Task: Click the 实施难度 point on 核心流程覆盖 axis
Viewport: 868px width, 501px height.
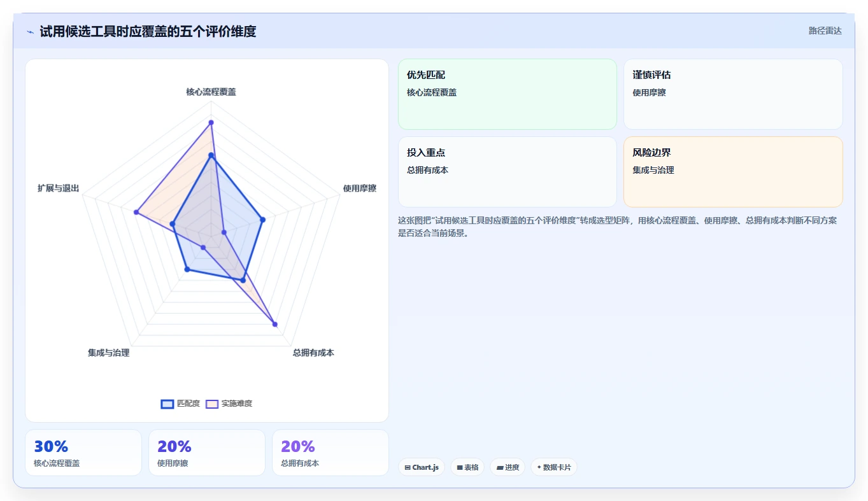Action: [x=211, y=122]
